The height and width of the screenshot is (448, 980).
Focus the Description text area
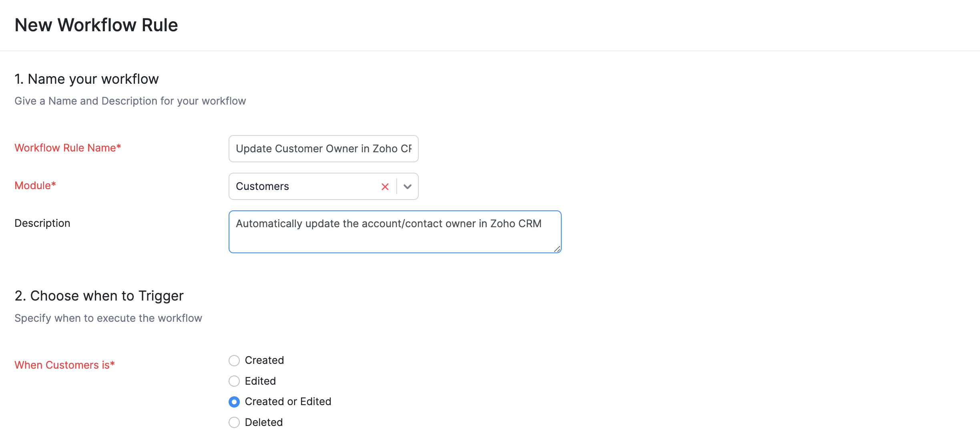(394, 232)
